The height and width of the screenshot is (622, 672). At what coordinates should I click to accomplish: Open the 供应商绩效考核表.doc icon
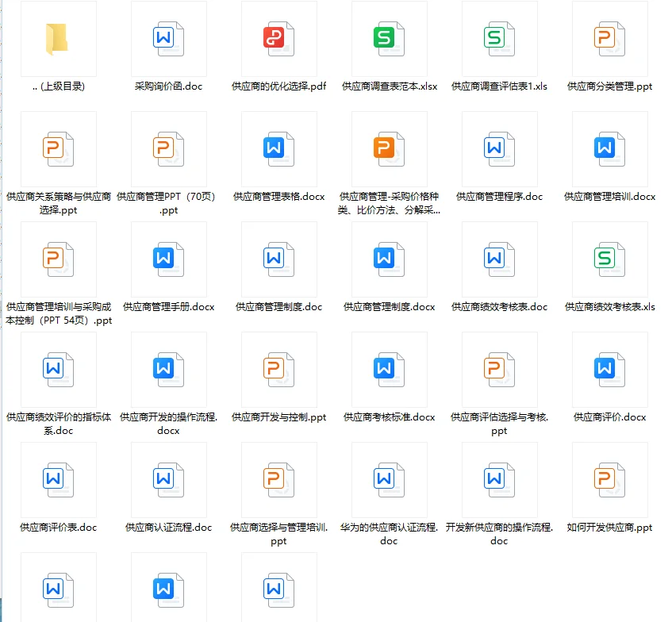[499, 259]
